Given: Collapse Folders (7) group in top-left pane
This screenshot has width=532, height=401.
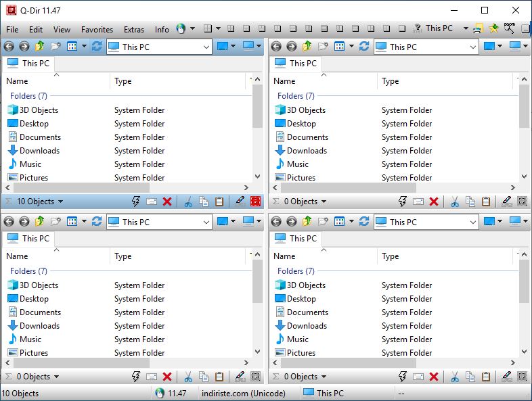Looking at the screenshot, I should click(x=28, y=96).
